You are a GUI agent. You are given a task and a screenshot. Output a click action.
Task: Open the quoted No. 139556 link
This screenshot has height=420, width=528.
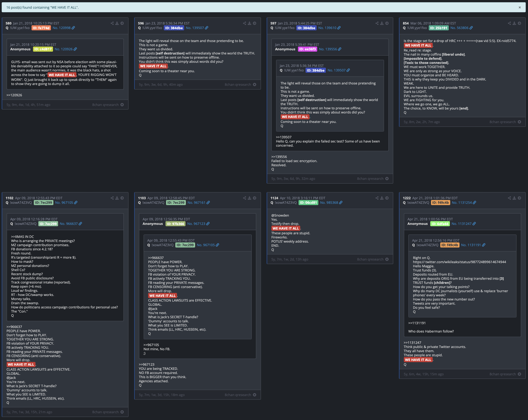pyautogui.click(x=330, y=49)
